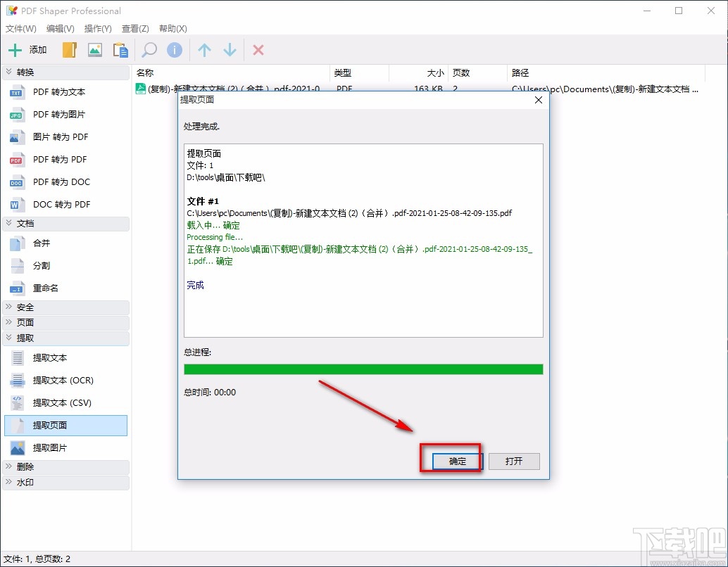The height and width of the screenshot is (567, 728).
Task: Expand the 删除 section
Action: tap(65, 467)
